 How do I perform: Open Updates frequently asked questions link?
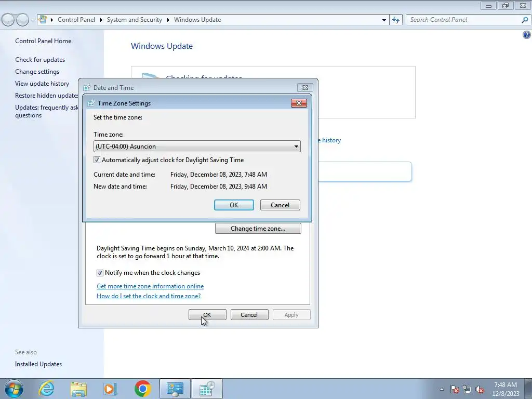tap(46, 111)
